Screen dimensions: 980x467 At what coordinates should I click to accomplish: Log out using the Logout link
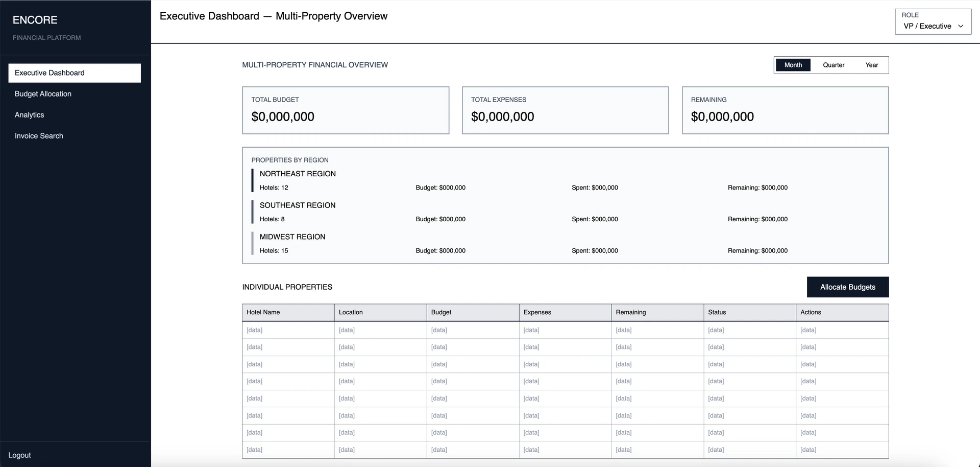19,455
